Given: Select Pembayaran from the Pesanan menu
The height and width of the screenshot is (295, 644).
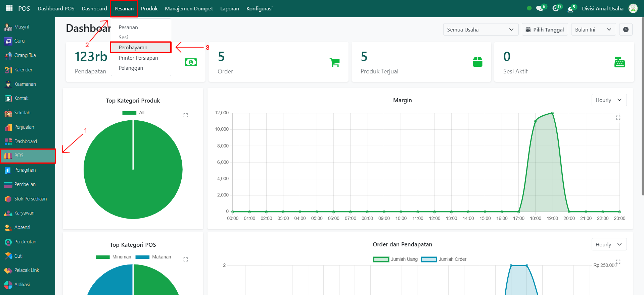Looking at the screenshot, I should point(133,48).
